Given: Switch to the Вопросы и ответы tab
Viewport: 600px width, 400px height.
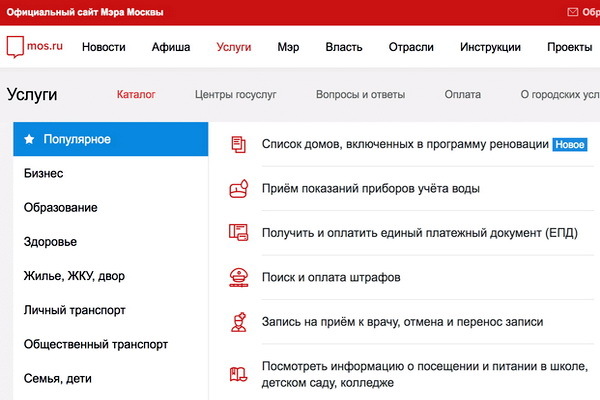Looking at the screenshot, I should point(360,94).
